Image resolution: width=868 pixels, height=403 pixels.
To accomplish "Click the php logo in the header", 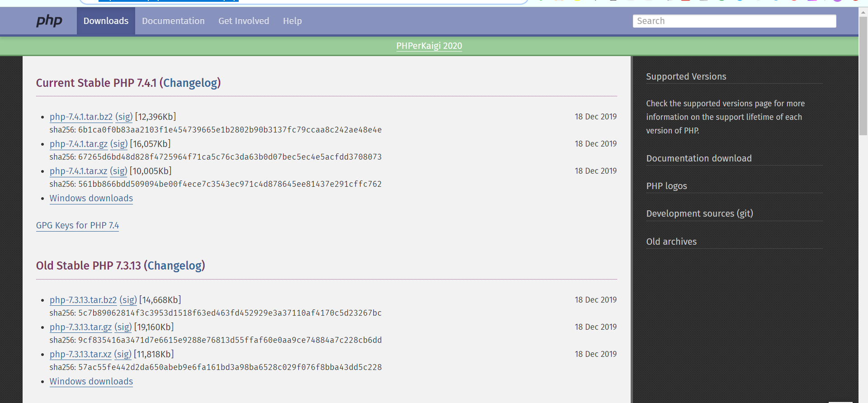I will click(49, 21).
